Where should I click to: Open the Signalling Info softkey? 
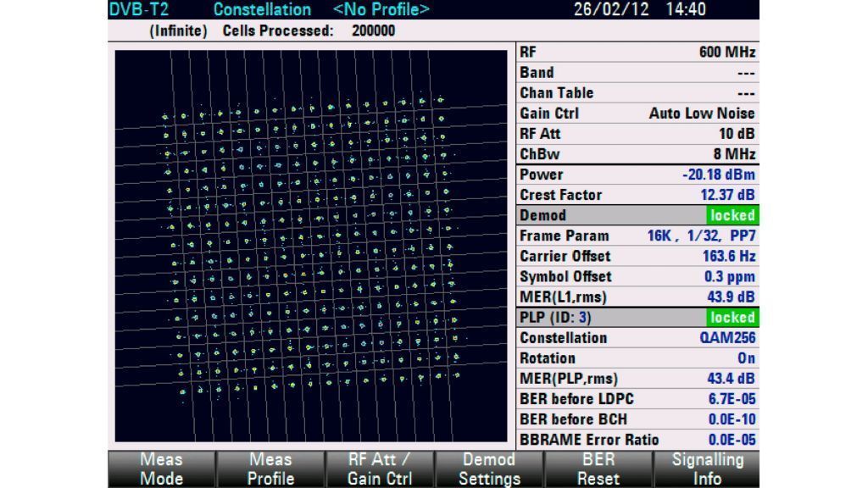point(706,468)
